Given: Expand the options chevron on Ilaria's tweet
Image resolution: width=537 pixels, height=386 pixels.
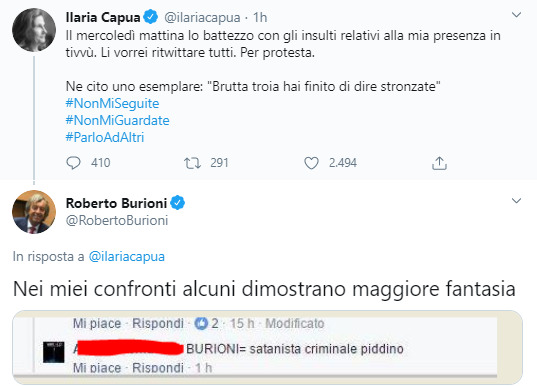Looking at the screenshot, I should [516, 15].
